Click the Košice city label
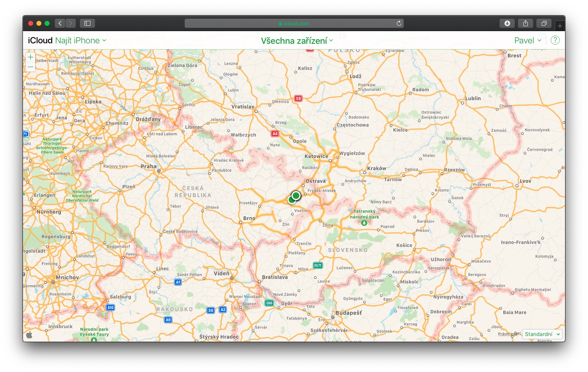 tap(404, 245)
